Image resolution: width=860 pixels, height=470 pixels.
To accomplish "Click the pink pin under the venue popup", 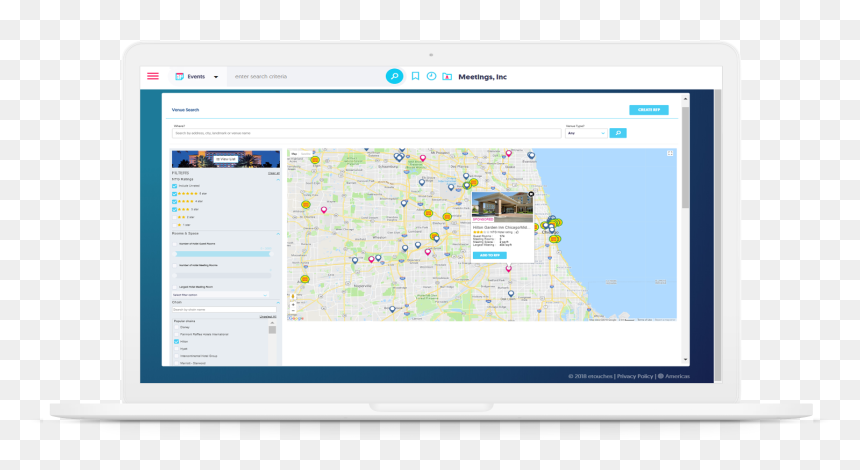I will click(x=508, y=269).
